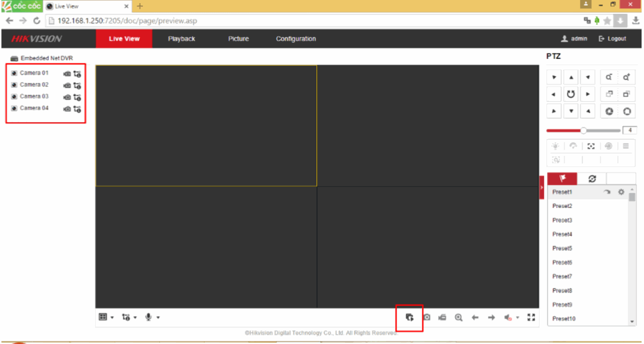This screenshot has height=344, width=644.
Task: Start recording on Camera 01 row
Action: [67, 73]
